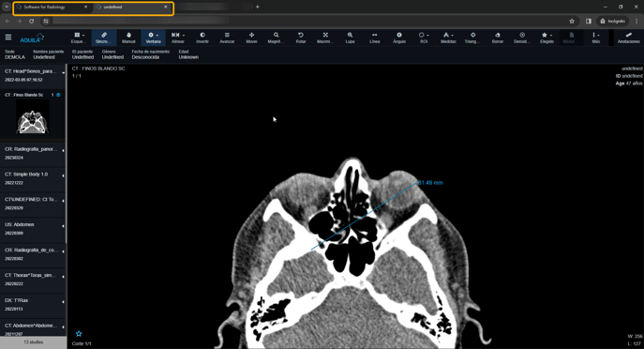Click the 13 studies footer text
The image size is (644, 349).
33,342
